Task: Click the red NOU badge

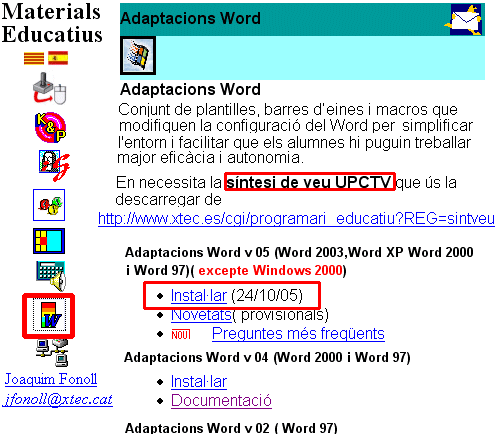Action: tap(181, 334)
